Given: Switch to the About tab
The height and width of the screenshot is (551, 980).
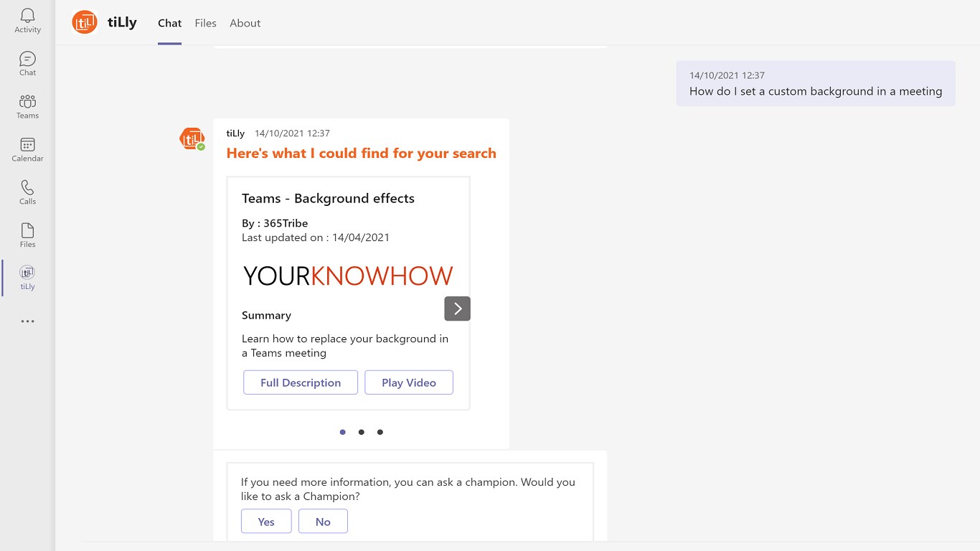Looking at the screenshot, I should coord(245,23).
